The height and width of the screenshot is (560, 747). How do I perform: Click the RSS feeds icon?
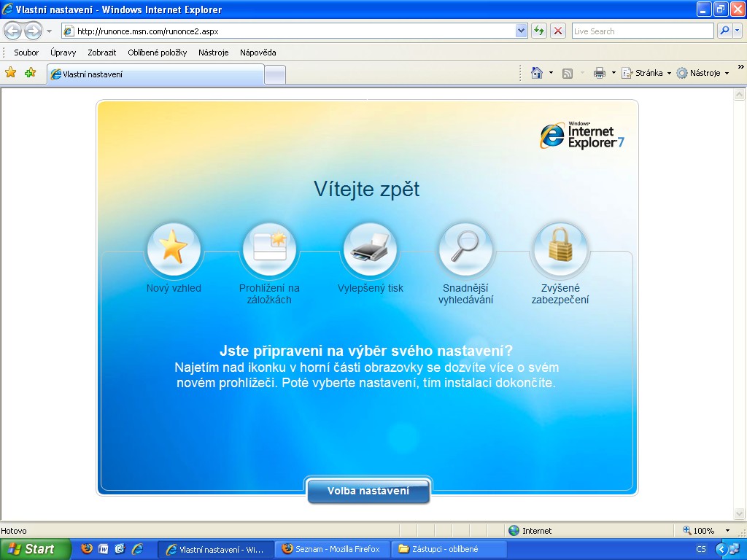[x=567, y=73]
